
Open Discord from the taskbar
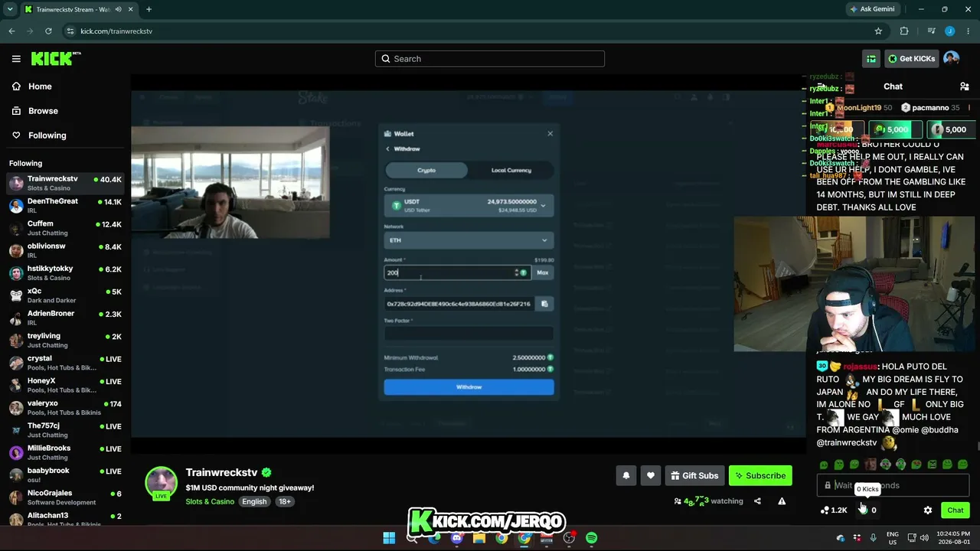pyautogui.click(x=457, y=538)
